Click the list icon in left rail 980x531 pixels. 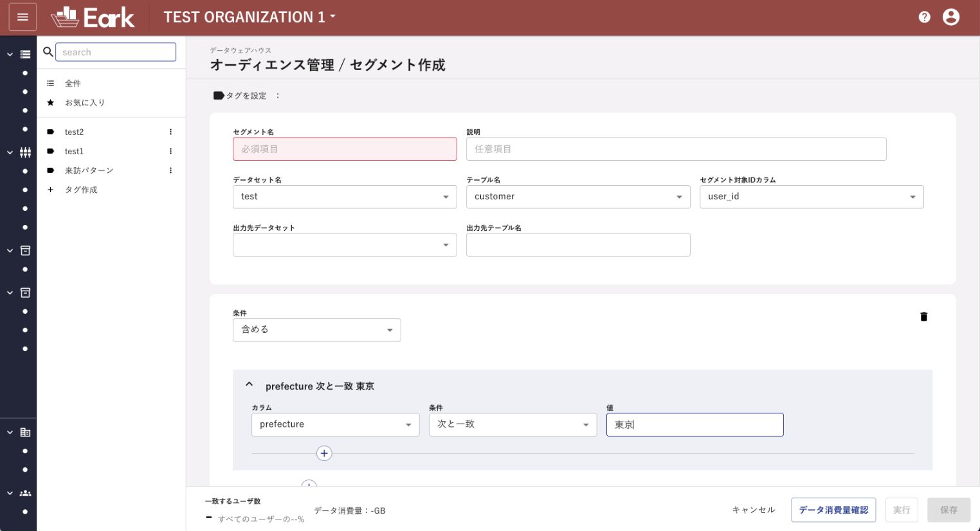25,55
